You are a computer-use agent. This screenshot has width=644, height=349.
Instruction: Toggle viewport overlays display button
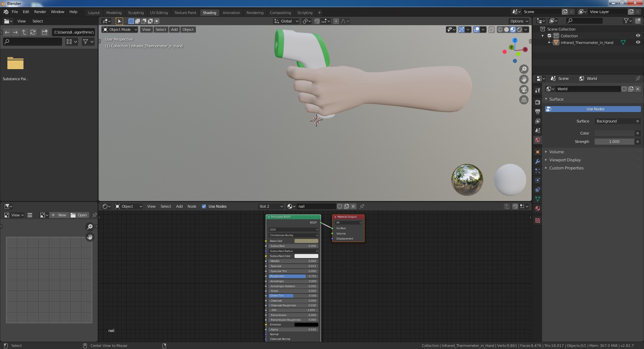[477, 30]
